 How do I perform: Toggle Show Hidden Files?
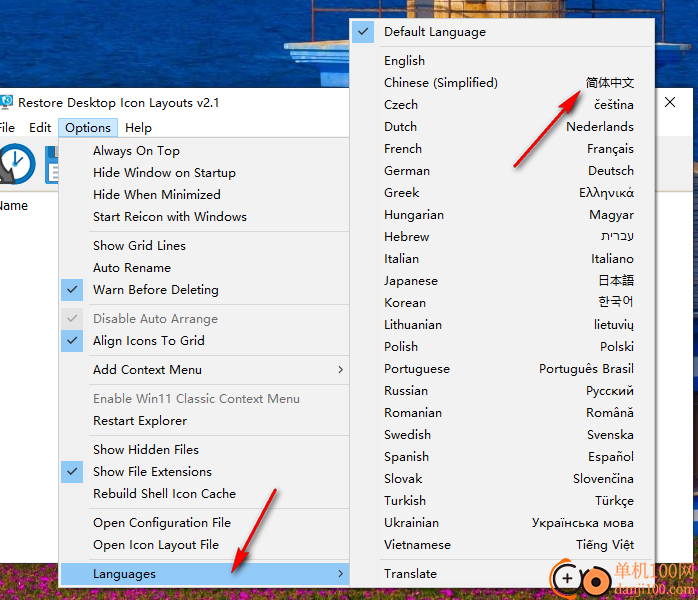coord(205,450)
